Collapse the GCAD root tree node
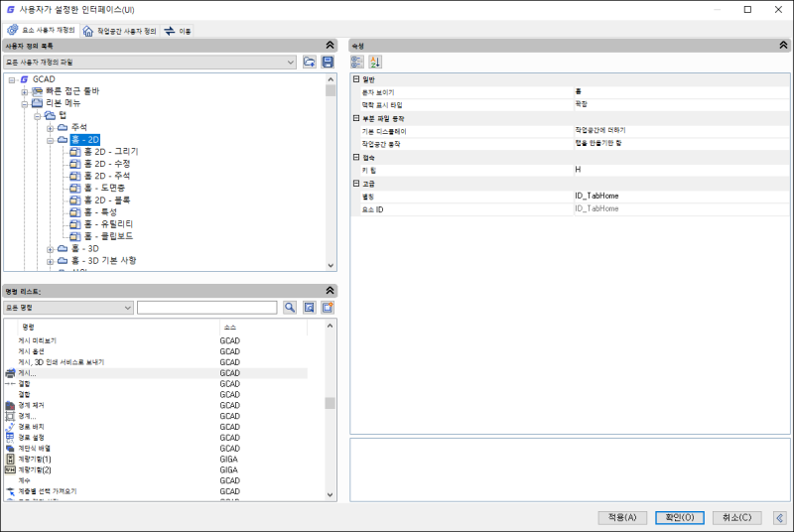794x532 pixels. (x=12, y=80)
